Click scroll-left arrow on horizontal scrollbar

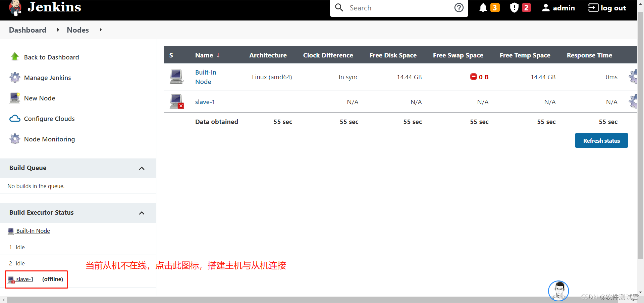(x=3, y=300)
